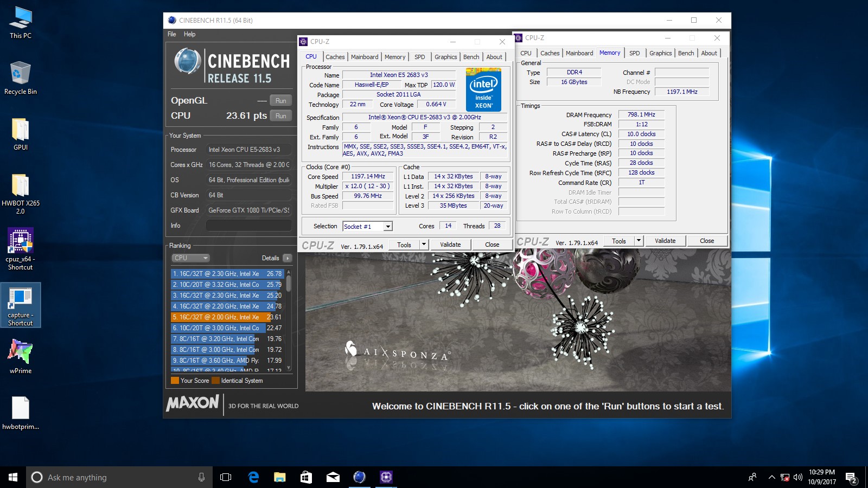
Task: Open Cinebench Help menu
Action: tap(189, 34)
